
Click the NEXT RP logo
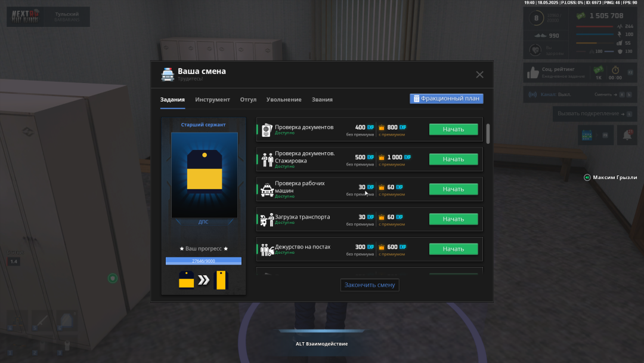coord(26,17)
